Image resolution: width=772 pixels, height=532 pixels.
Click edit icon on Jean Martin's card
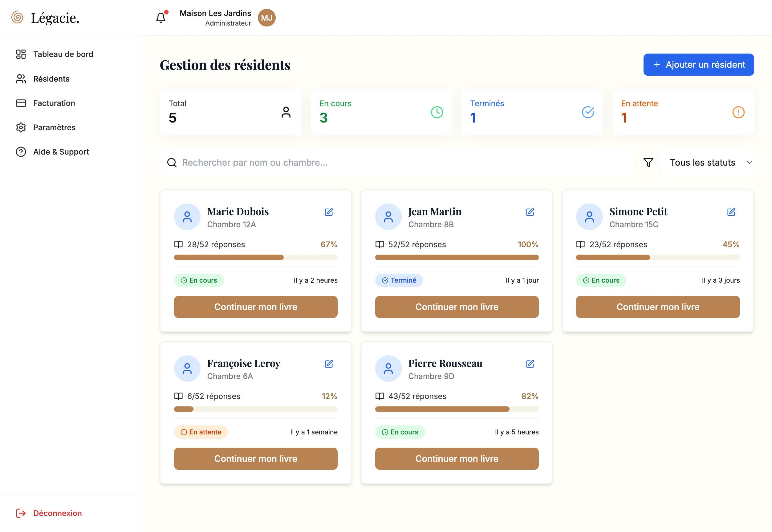[x=530, y=212]
